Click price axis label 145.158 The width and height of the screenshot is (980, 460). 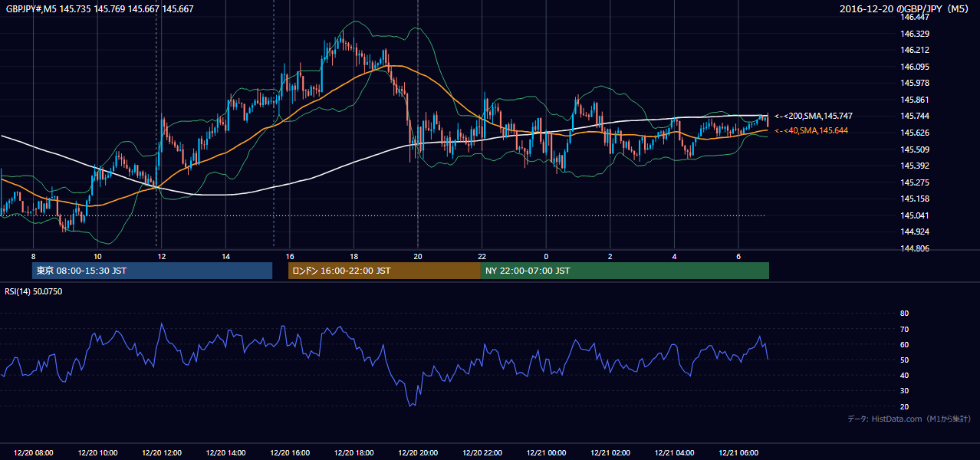915,199
